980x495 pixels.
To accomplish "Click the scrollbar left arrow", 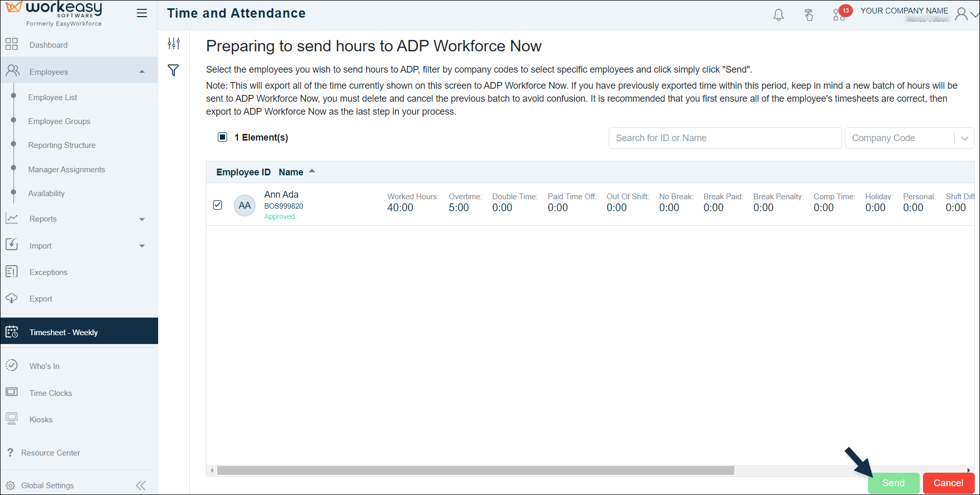I will [212, 470].
